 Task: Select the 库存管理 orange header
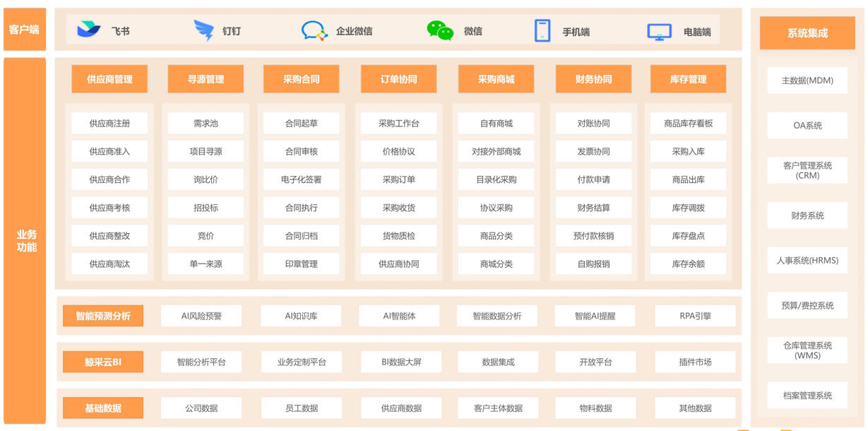point(688,79)
